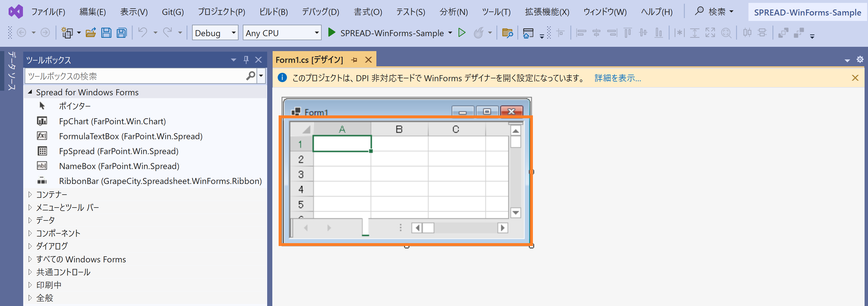The image size is (868, 306).
Task: Click the make same height icon
Action: (695, 33)
